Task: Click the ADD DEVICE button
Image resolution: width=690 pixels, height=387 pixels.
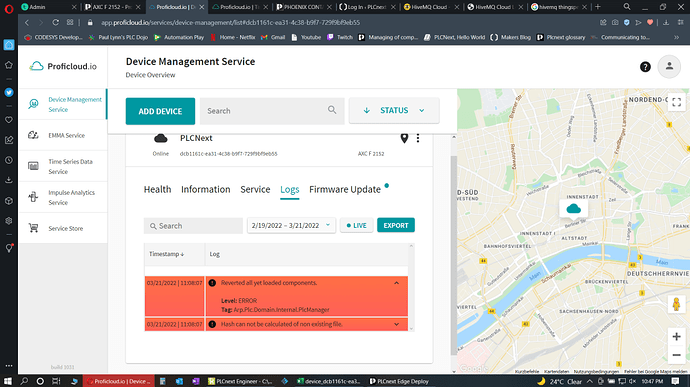Action: click(160, 111)
